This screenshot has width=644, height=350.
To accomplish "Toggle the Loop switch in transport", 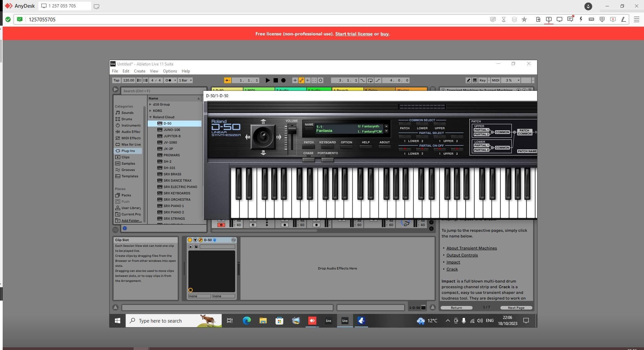I will pyautogui.click(x=370, y=80).
